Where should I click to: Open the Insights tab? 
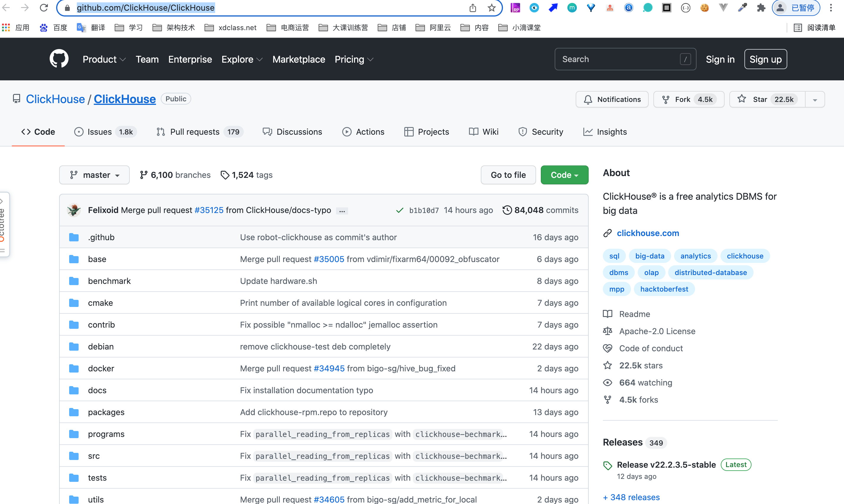click(605, 132)
